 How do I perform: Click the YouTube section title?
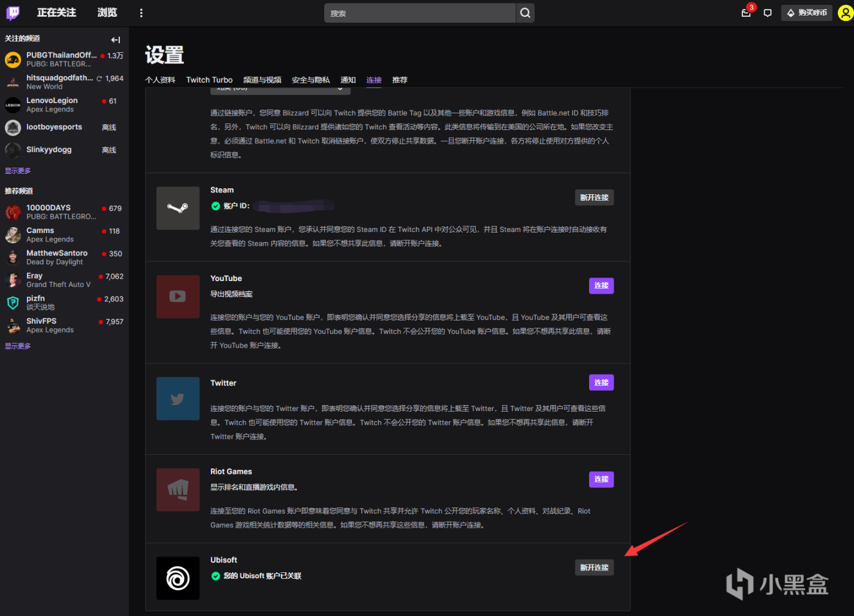(226, 279)
